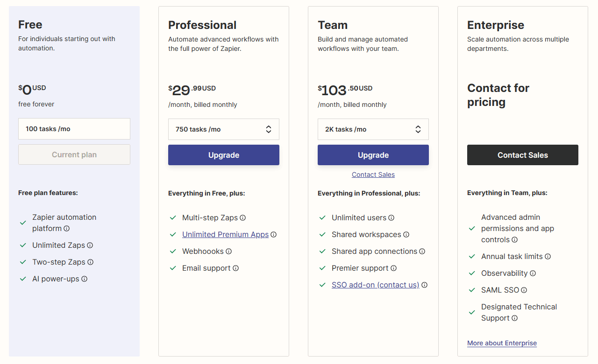The image size is (598, 364).
Task: Open the Team 2K tasks/mo dropdown
Action: 373,129
